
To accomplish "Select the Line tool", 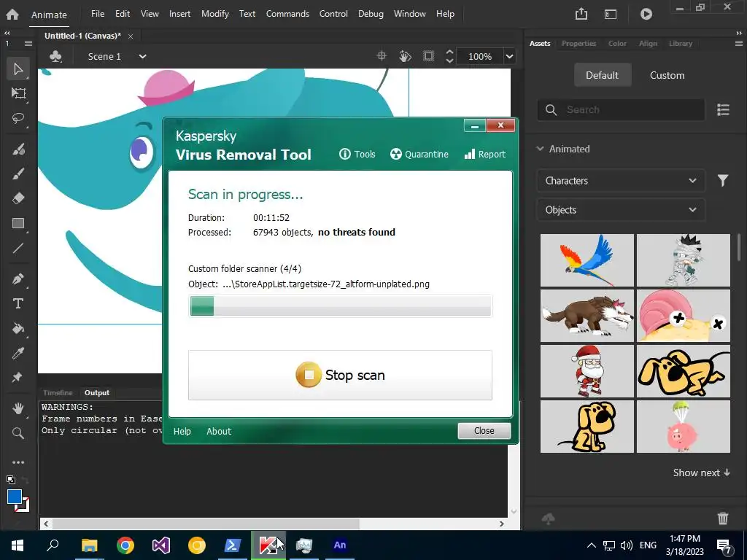I will coord(18,248).
